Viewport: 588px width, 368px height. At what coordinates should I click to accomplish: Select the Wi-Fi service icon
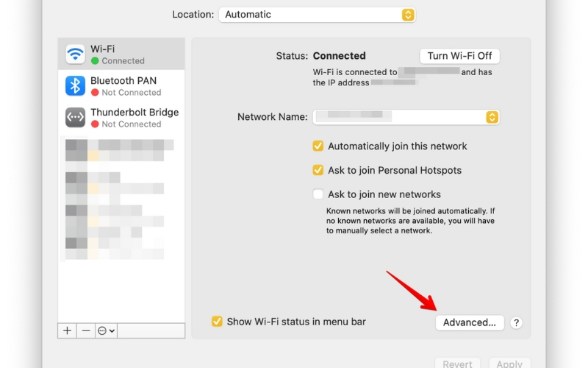[x=75, y=54]
